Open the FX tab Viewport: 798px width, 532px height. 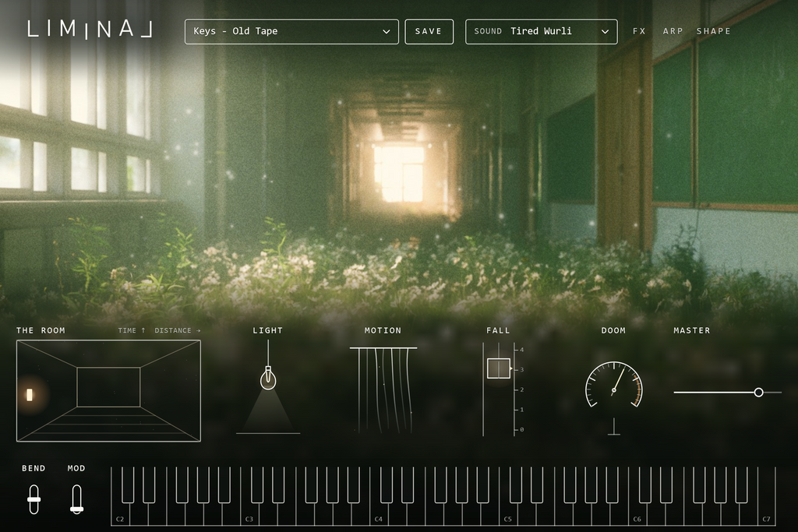pos(639,31)
